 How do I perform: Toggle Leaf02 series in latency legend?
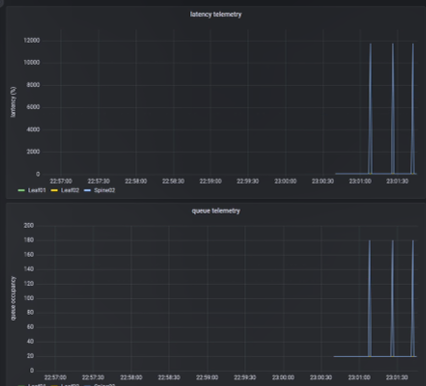click(x=70, y=190)
